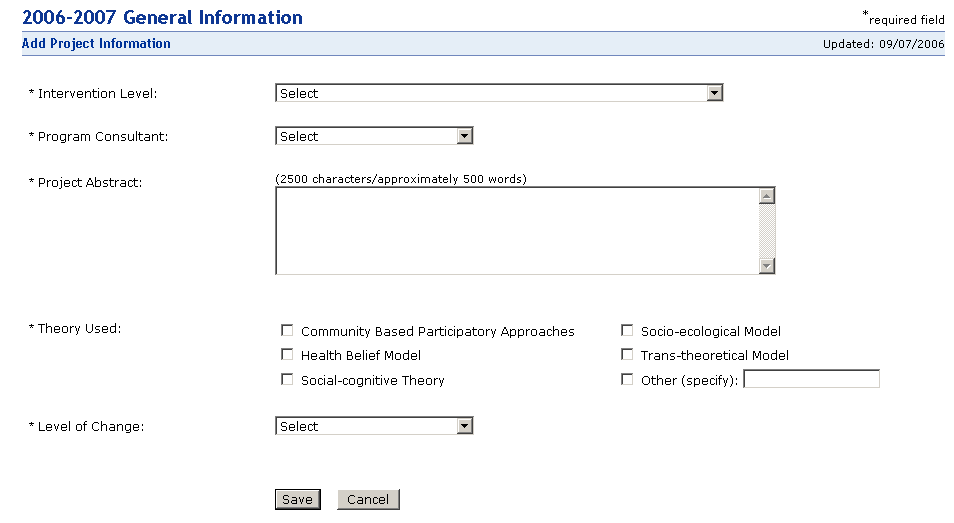This screenshot has width=954, height=523.
Task: Open the Intervention Level dropdown
Action: (x=490, y=93)
